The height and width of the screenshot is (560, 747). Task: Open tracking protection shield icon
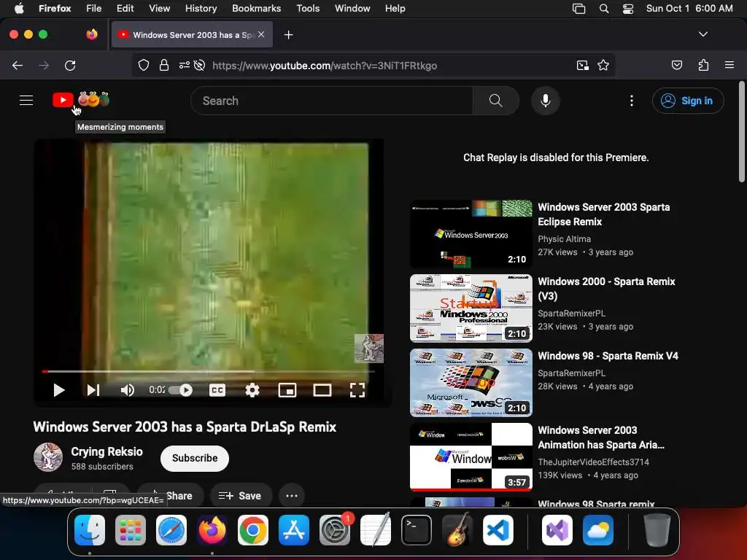click(x=144, y=65)
